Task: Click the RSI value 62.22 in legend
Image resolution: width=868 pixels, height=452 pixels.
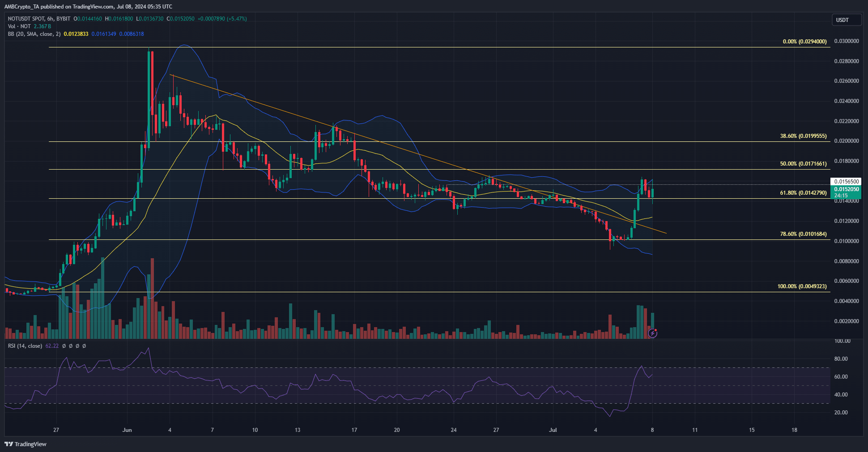Action: tap(52, 346)
